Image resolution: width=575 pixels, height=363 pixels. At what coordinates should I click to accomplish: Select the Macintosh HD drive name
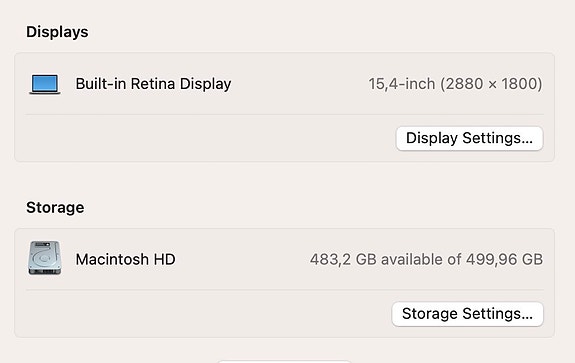[125, 259]
